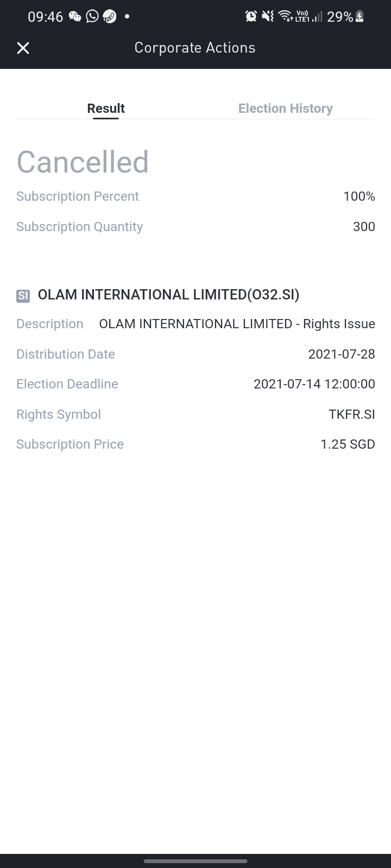Tap the Election Deadline date value

[314, 384]
